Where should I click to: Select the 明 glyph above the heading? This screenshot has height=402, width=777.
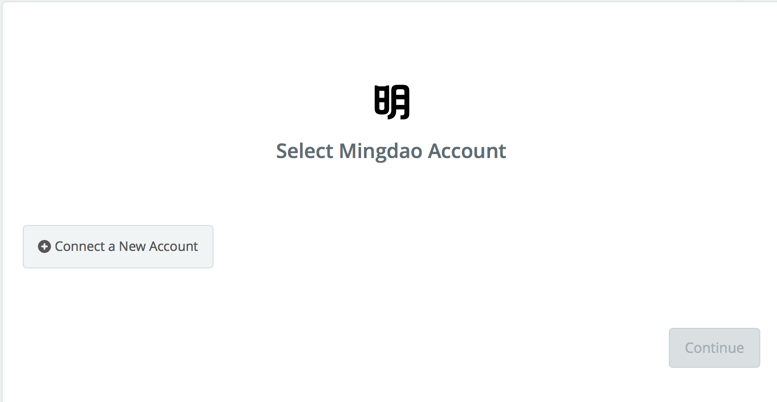[x=391, y=102]
